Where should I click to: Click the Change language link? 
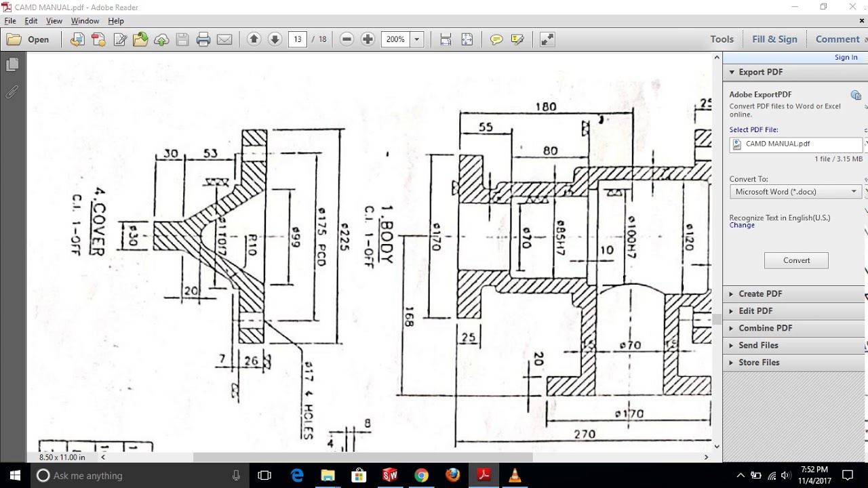742,226
